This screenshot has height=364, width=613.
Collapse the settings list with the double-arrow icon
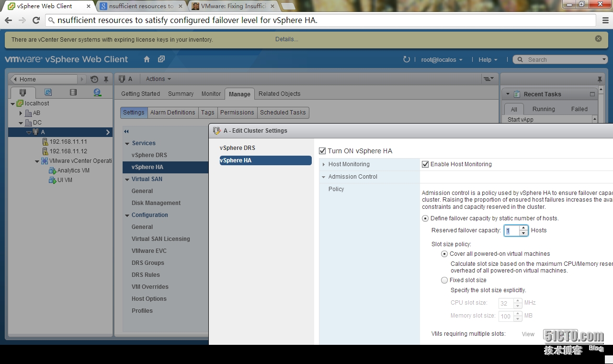coord(126,131)
